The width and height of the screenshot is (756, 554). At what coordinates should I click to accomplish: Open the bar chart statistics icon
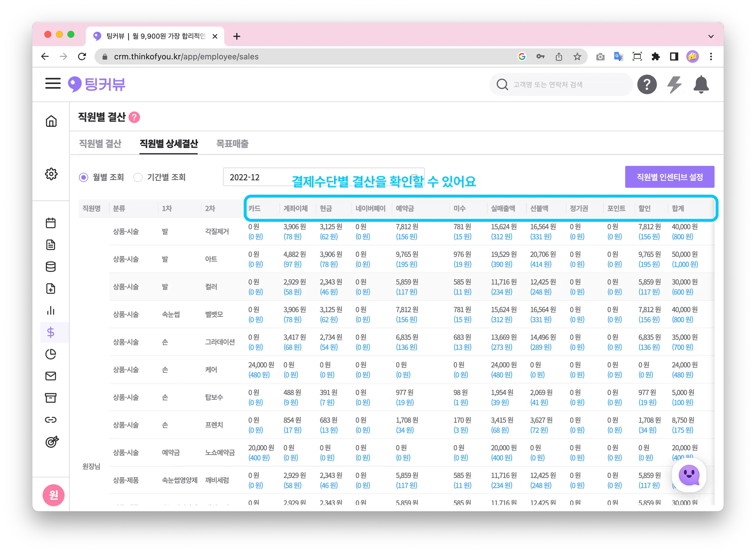click(51, 311)
